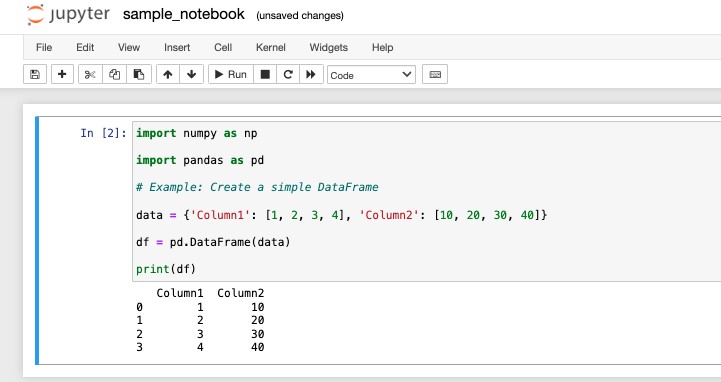
Task: Paste cells below using the clipboard icon
Action: tap(139, 74)
